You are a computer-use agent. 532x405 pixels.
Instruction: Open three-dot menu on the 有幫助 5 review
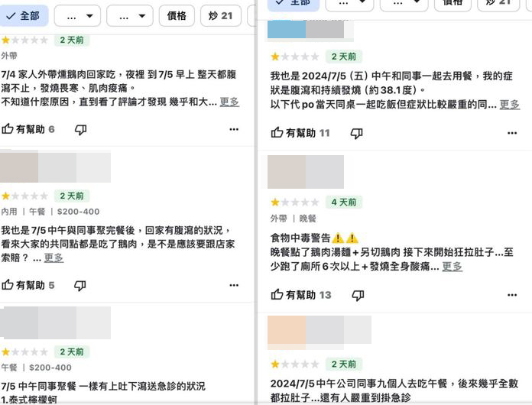pos(234,285)
